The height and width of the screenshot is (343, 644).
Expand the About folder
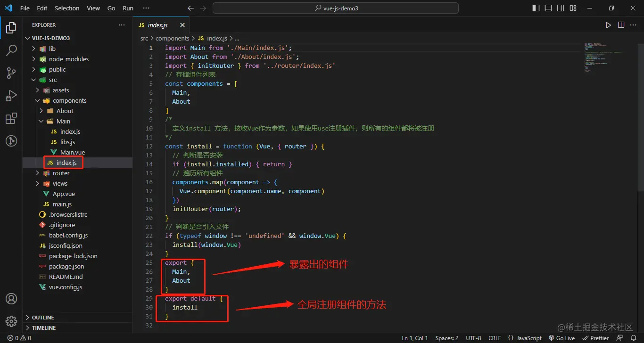point(65,111)
